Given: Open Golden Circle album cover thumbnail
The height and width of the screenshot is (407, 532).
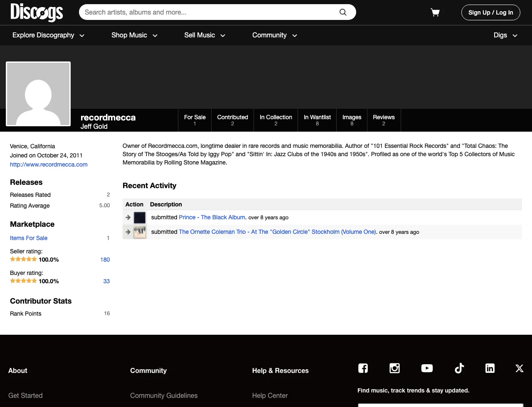Looking at the screenshot, I should pyautogui.click(x=140, y=232).
